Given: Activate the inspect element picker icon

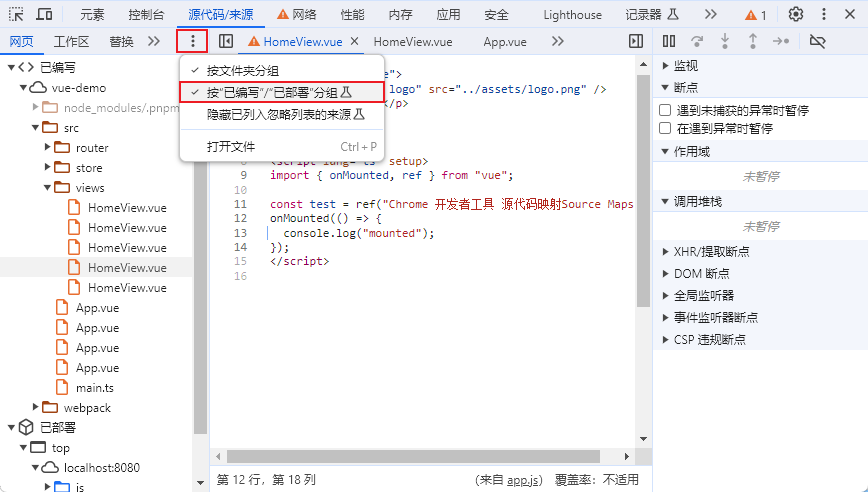Looking at the screenshot, I should coord(16,14).
